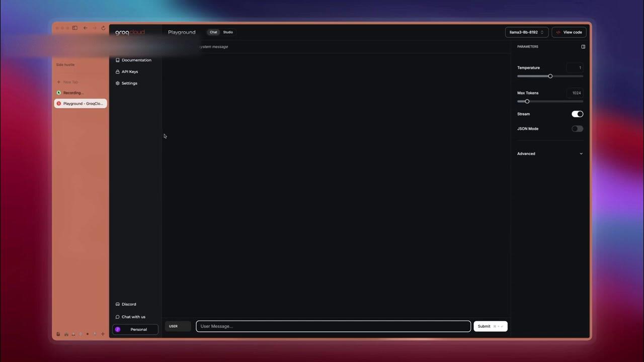Collapse the Parameters panel icon

(583, 47)
